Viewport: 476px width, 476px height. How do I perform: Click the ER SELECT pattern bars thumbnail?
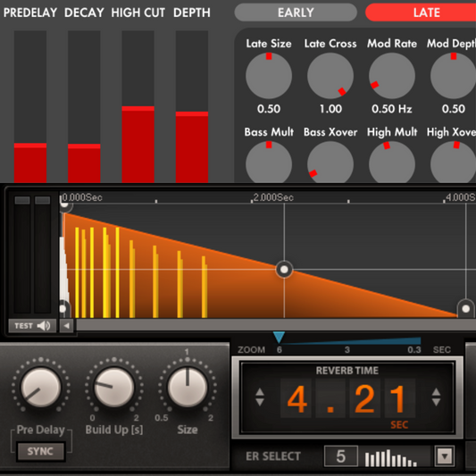[x=390, y=458]
